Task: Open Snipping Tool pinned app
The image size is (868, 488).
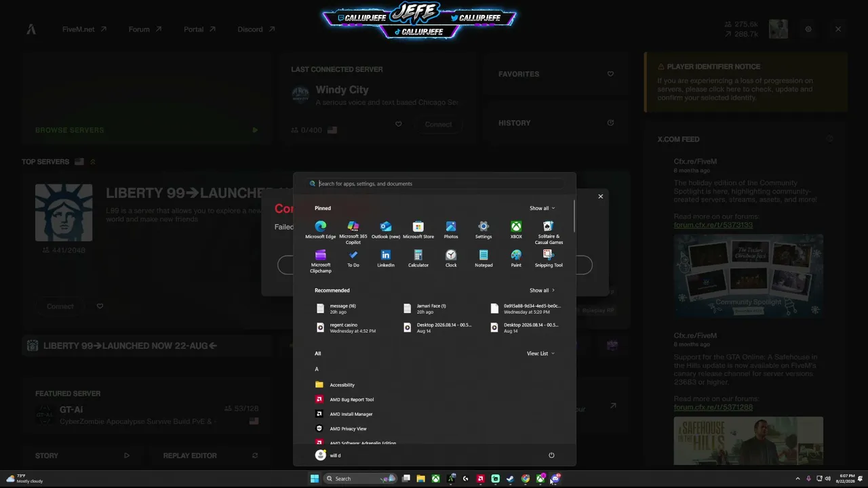Action: (549, 258)
